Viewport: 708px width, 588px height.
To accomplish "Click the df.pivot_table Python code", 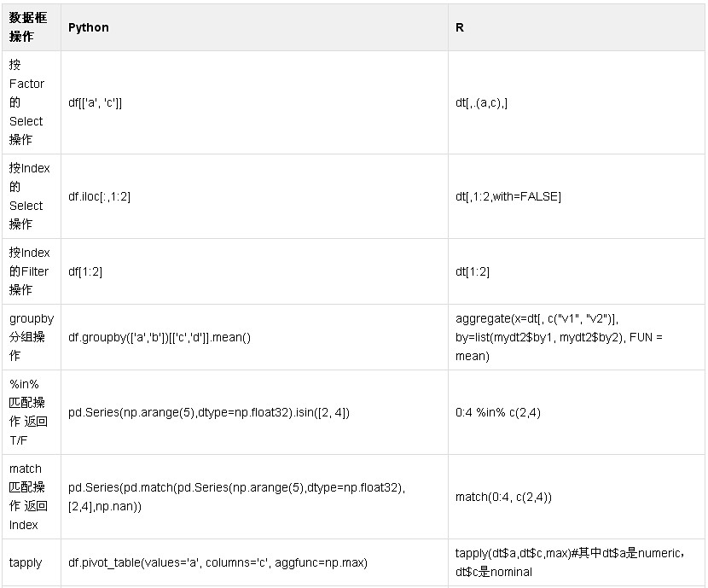I will click(218, 562).
